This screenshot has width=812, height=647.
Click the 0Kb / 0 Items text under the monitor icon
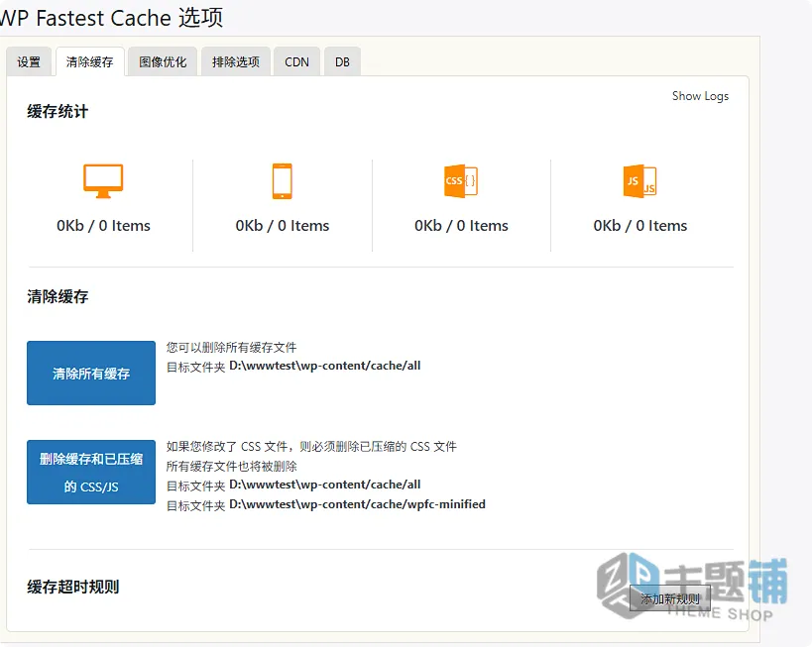point(103,226)
